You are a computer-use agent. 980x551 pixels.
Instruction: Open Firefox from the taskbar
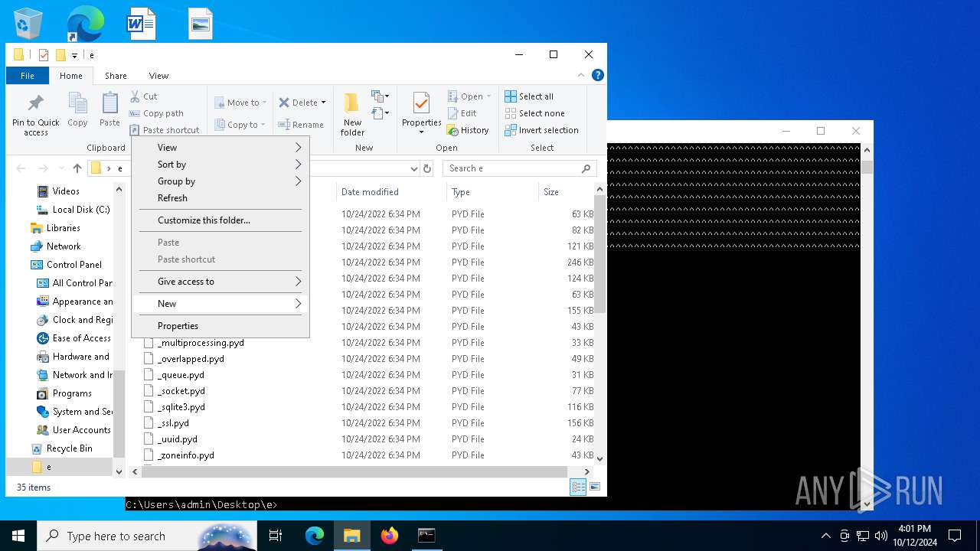point(390,536)
